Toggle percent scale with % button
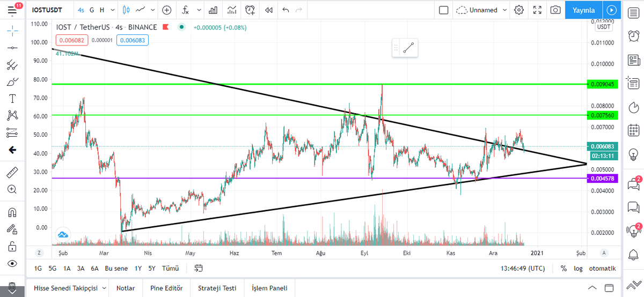Viewport: 644px width, 297px height. click(563, 268)
